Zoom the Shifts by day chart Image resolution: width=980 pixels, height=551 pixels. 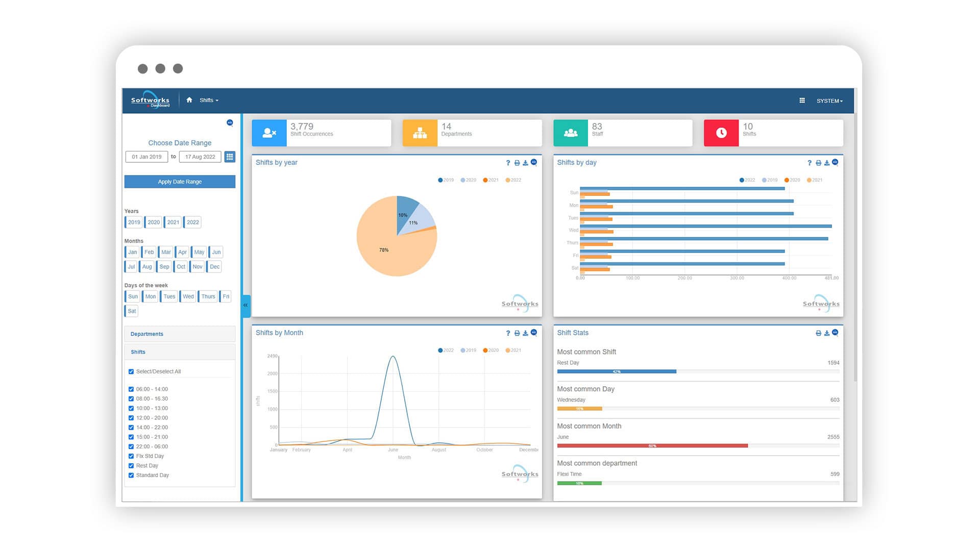coord(835,162)
